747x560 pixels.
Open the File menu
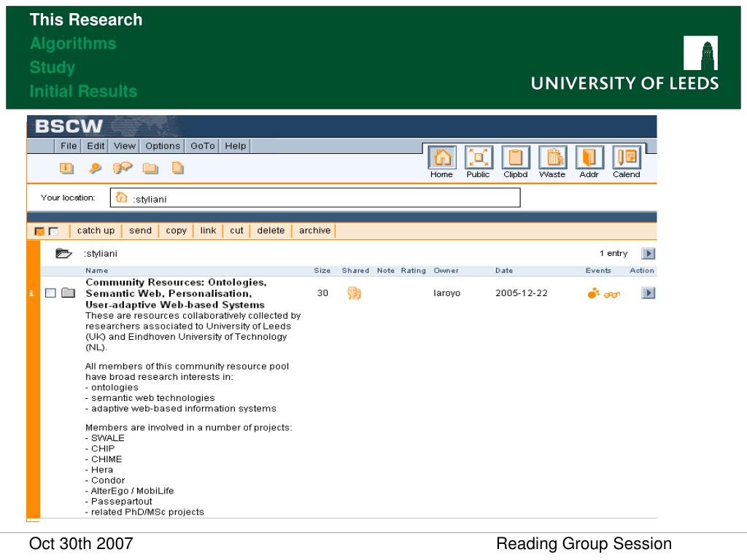pyautogui.click(x=69, y=146)
